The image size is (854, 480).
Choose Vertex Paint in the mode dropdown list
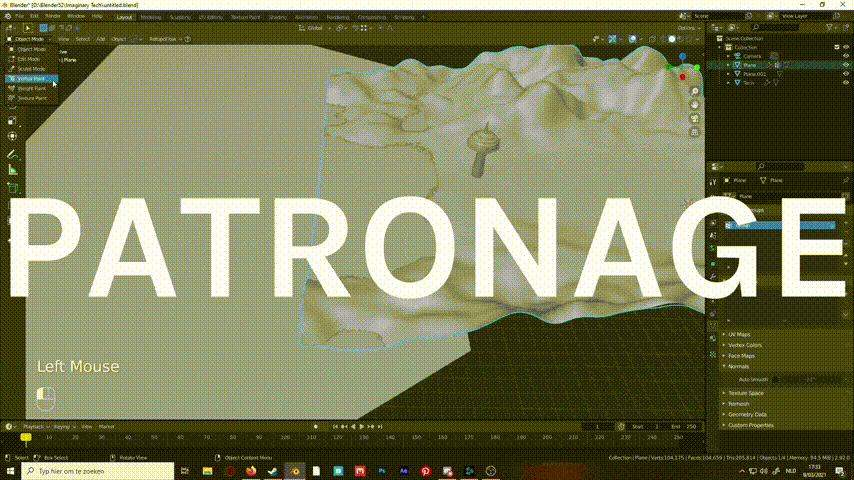(x=31, y=79)
